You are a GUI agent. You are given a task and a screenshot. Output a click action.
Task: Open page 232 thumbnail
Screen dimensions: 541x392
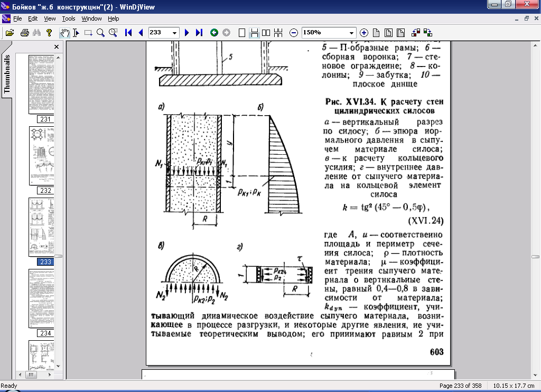pos(41,156)
